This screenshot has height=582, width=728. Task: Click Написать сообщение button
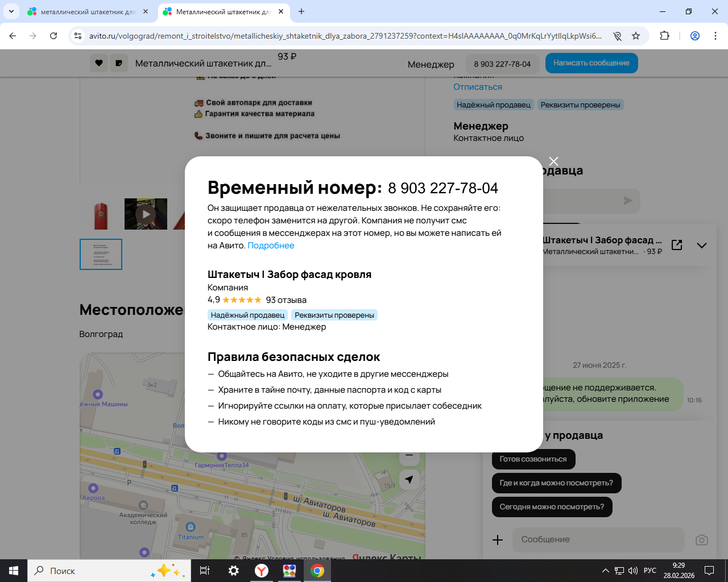tap(591, 63)
